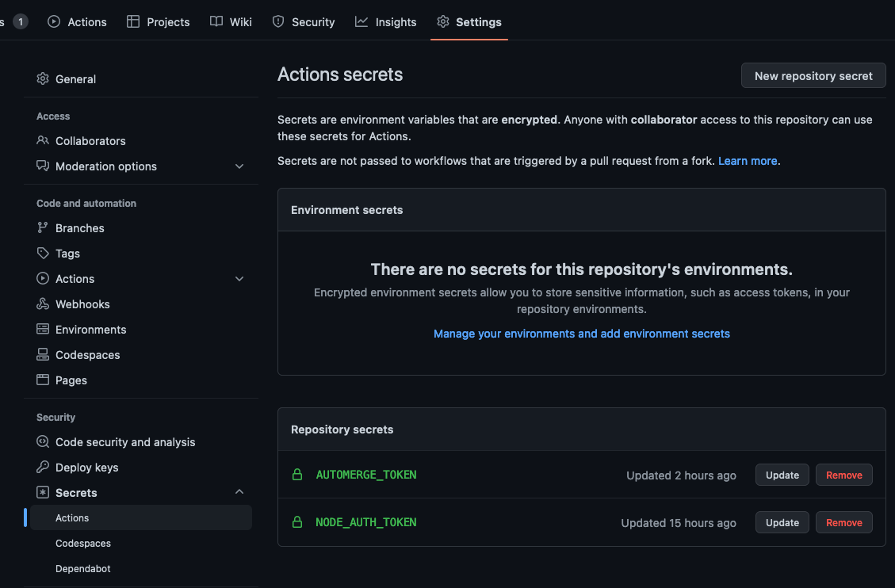Click the Collaborators people icon
Screen dimensions: 895x588
point(43,140)
